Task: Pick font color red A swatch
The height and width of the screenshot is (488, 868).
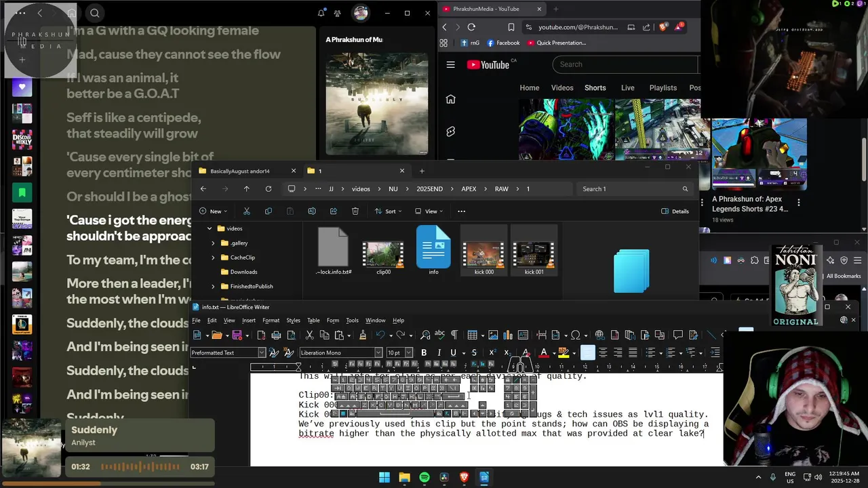Action: (x=543, y=352)
